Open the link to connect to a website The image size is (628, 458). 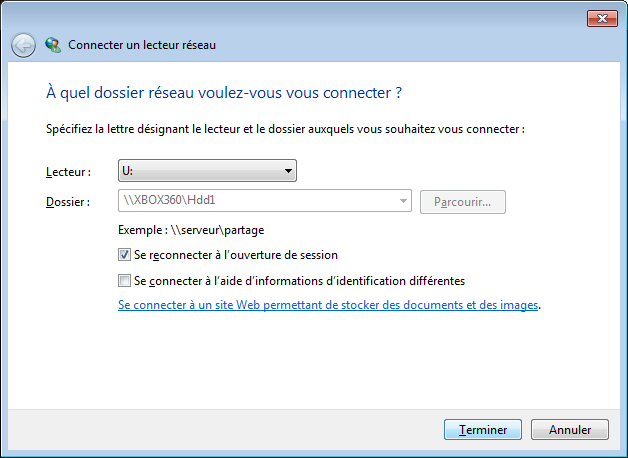click(x=328, y=305)
